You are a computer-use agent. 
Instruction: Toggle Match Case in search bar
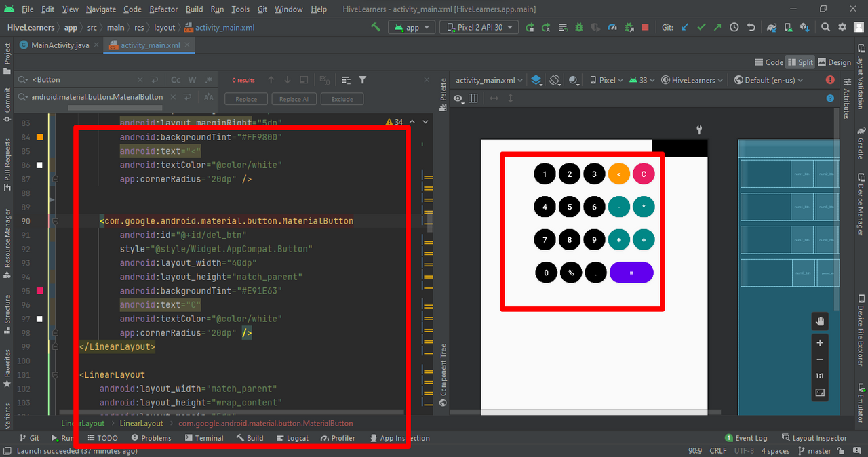click(176, 80)
